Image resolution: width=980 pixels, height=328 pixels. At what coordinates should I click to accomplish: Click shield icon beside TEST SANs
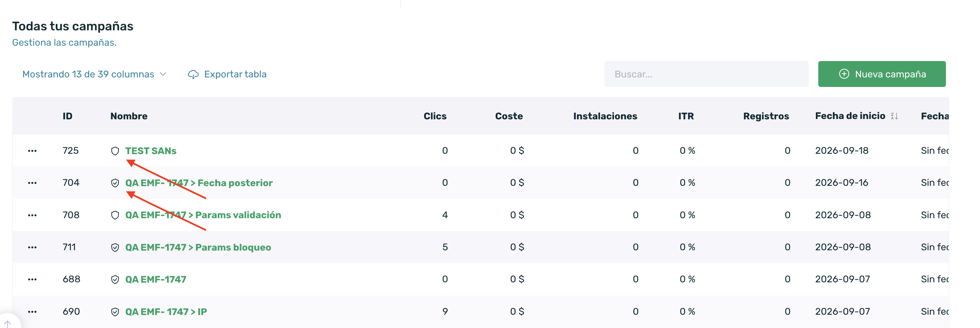[115, 151]
